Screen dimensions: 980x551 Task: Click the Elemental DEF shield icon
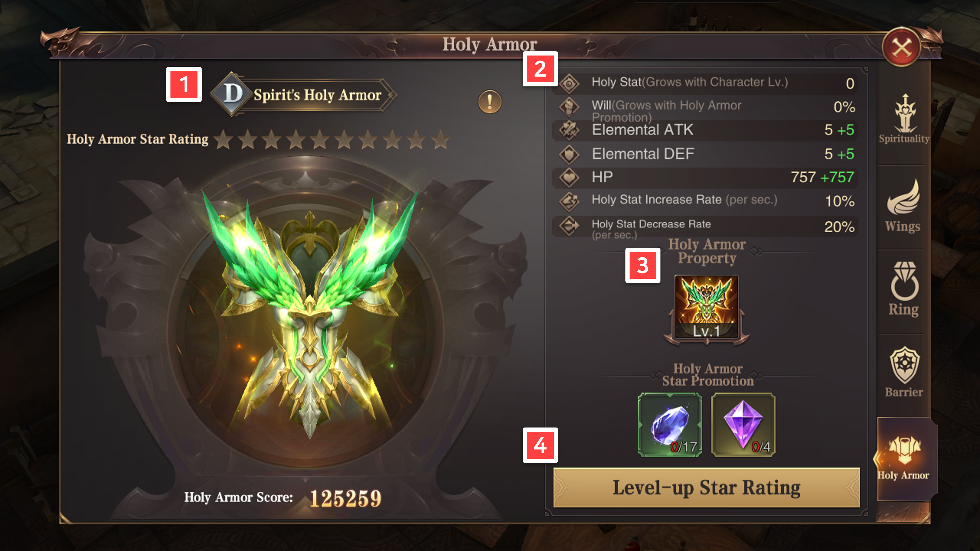pyautogui.click(x=569, y=154)
